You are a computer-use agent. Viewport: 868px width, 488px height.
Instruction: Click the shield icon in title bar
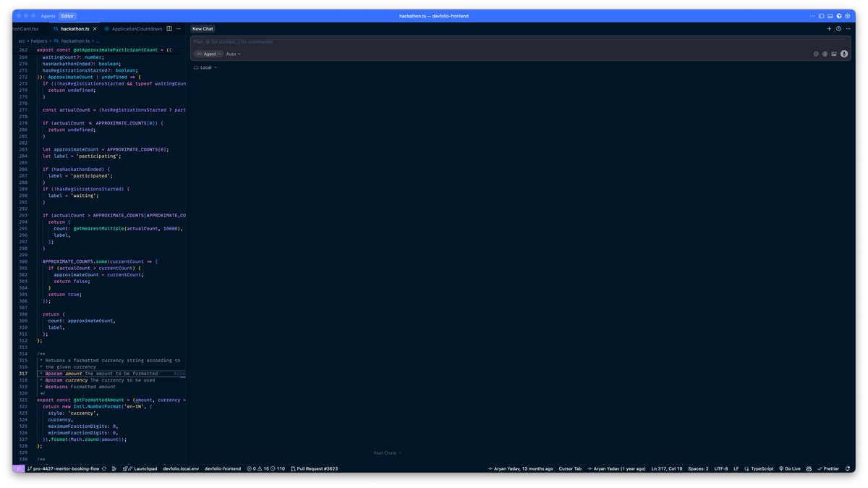click(x=839, y=16)
